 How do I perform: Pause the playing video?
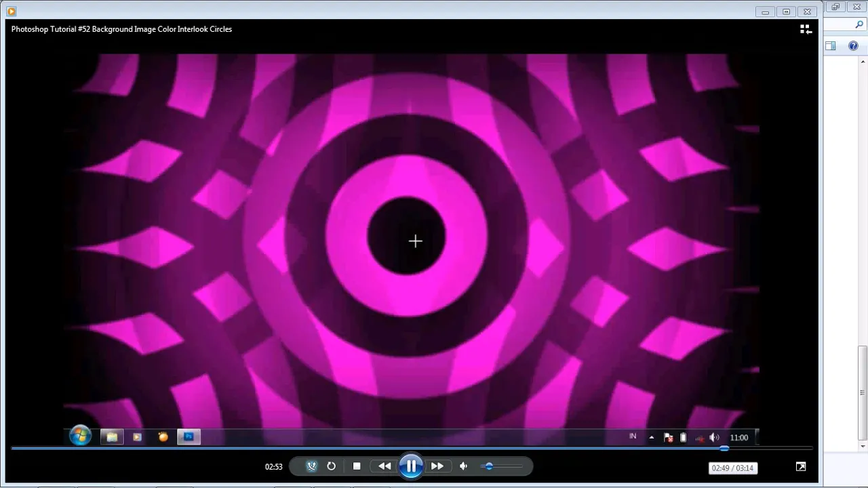(411, 466)
